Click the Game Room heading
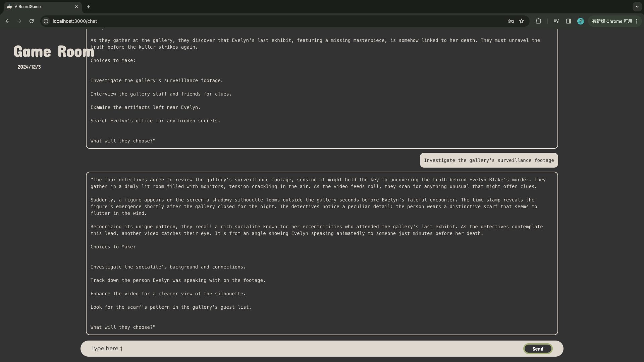Image resolution: width=644 pixels, height=362 pixels. coord(54,52)
